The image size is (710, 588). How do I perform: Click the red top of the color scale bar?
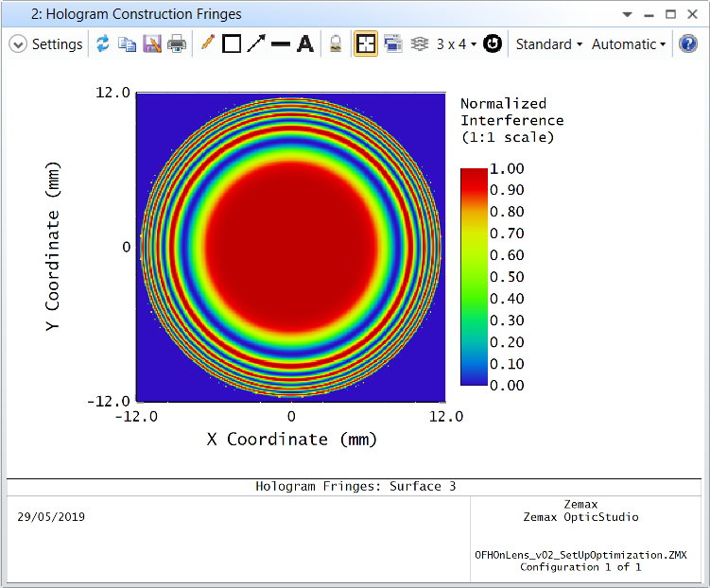(x=474, y=176)
